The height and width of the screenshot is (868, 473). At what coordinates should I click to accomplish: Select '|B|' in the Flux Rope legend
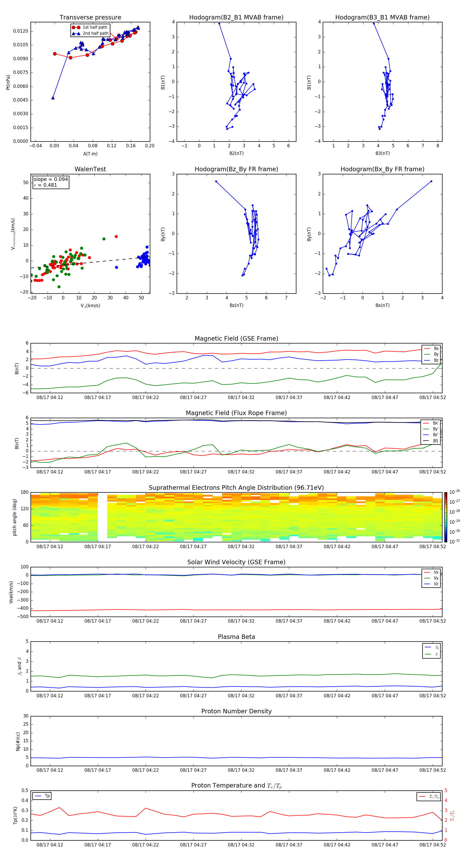[431, 441]
